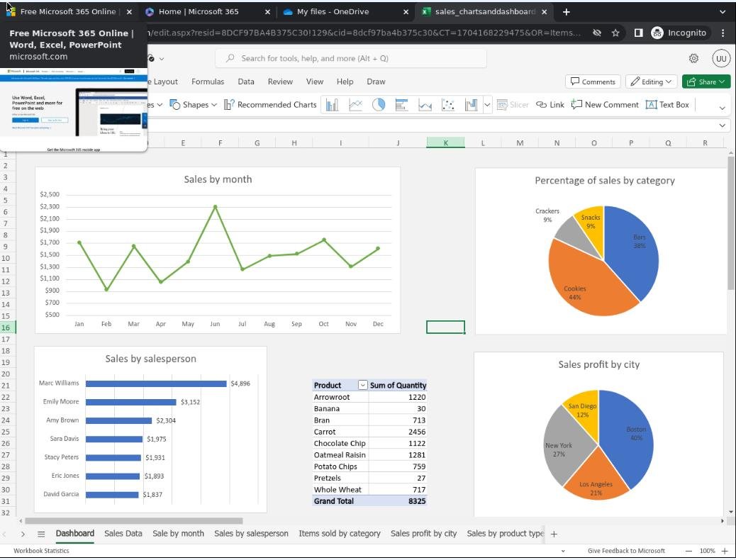Open the Comments pane

[593, 82]
